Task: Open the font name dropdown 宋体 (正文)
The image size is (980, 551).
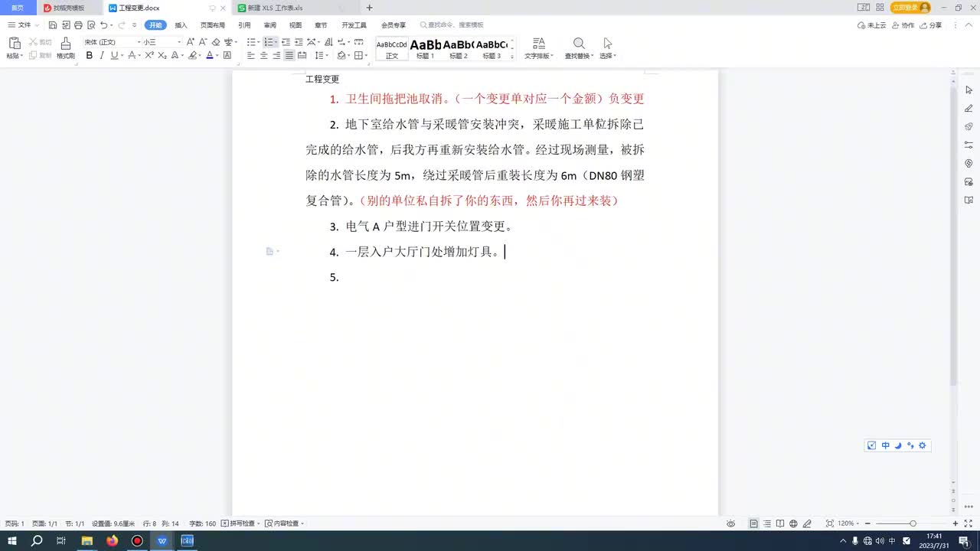Action: click(139, 42)
